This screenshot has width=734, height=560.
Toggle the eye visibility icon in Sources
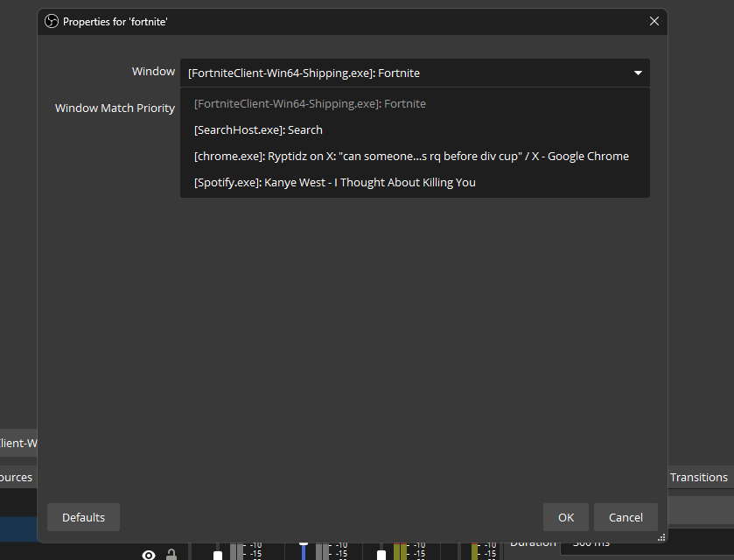coord(149,556)
